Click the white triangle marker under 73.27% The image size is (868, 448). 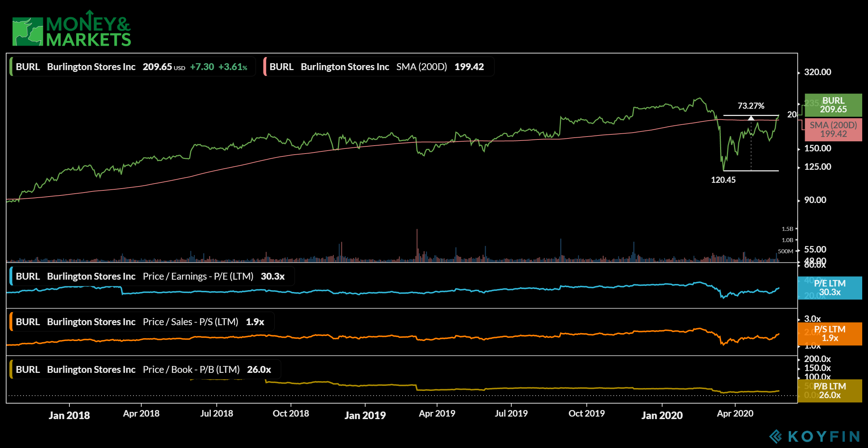[x=751, y=118]
